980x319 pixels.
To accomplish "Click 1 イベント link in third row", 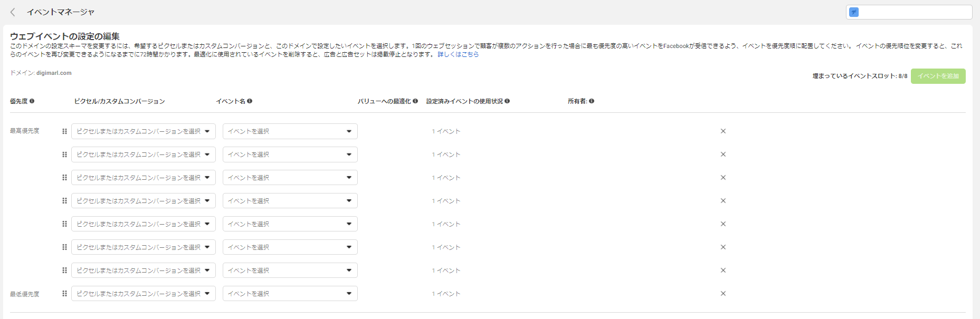I will (x=446, y=178).
